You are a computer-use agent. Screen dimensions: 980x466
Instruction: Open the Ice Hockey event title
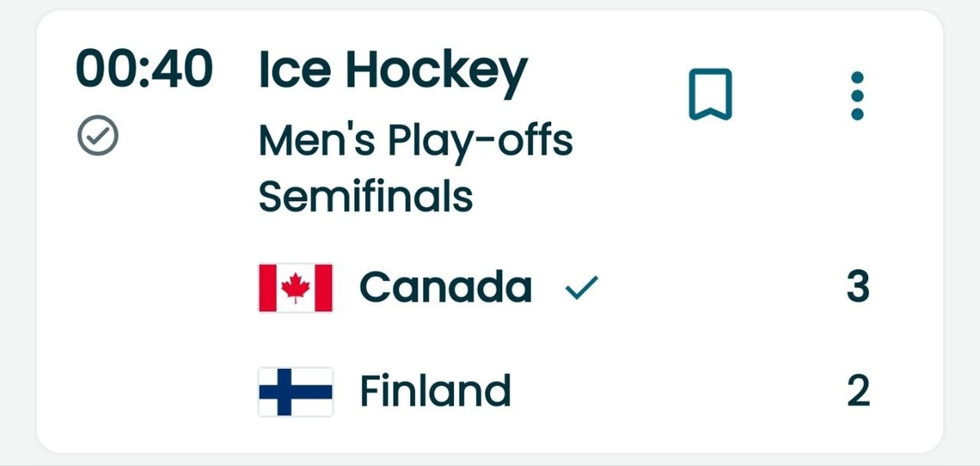[x=393, y=72]
